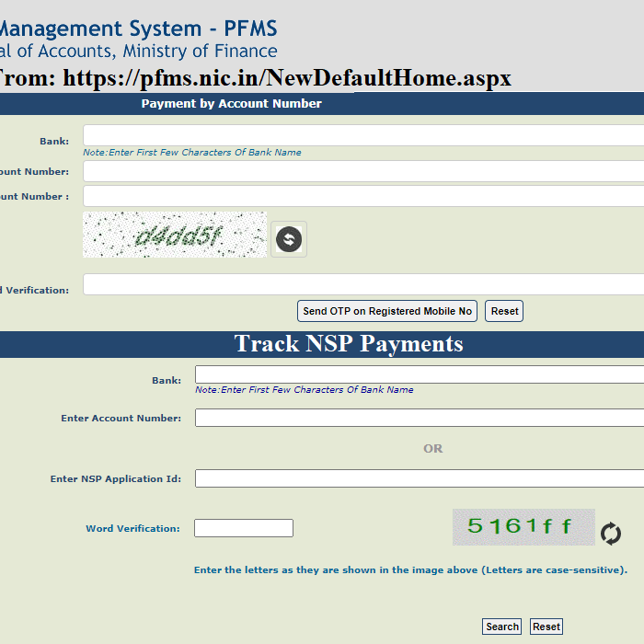Focus the top Word Verification text box
The image size is (644, 644).
[x=363, y=285]
